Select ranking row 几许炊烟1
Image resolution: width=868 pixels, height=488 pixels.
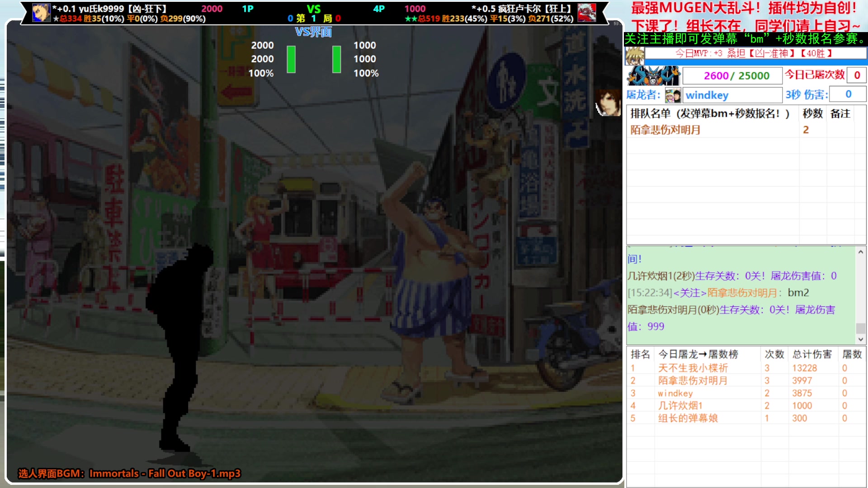(746, 406)
